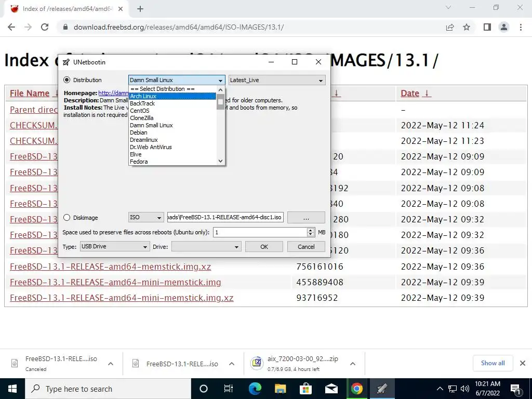Screen dimensions: 532x399
Task: Browse for disk image with the ... button
Action: pos(306,218)
